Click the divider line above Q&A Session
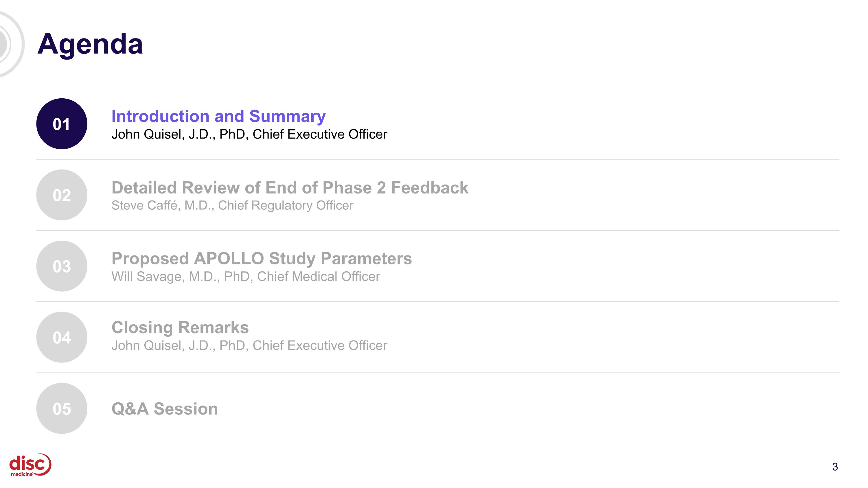Screen dimensions: 868x488 coord(438,373)
